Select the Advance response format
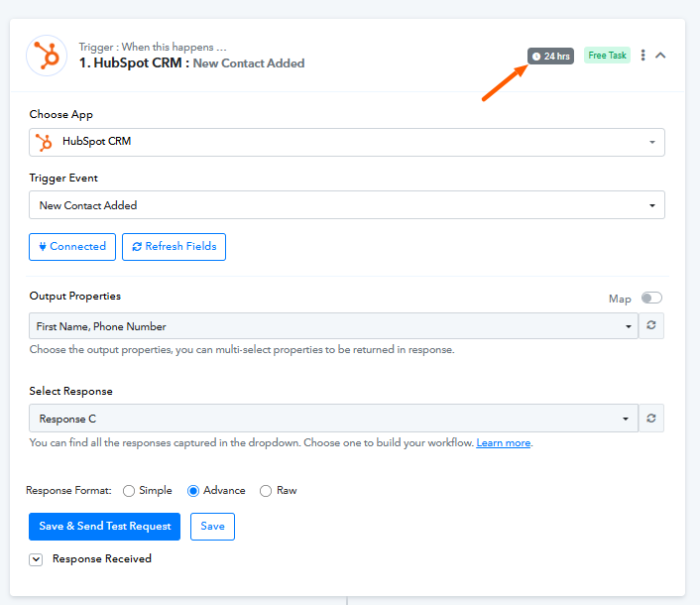Viewport: 700px width, 605px height. point(193,491)
